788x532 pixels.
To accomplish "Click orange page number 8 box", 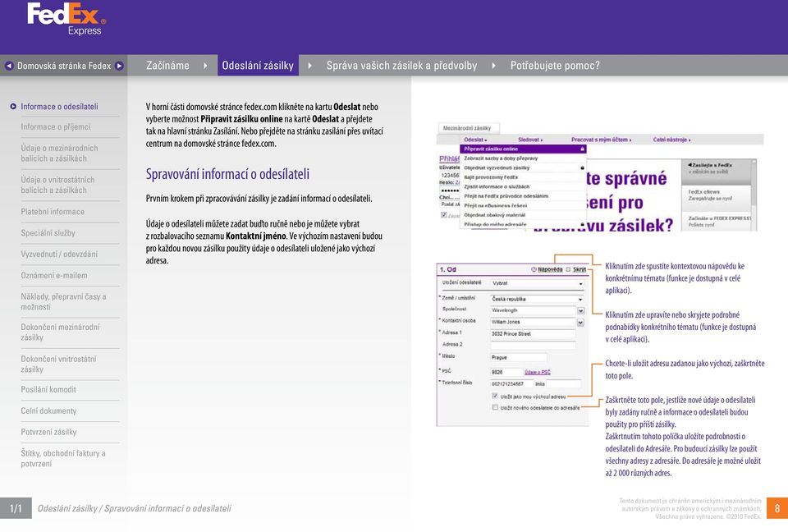I will (777, 508).
